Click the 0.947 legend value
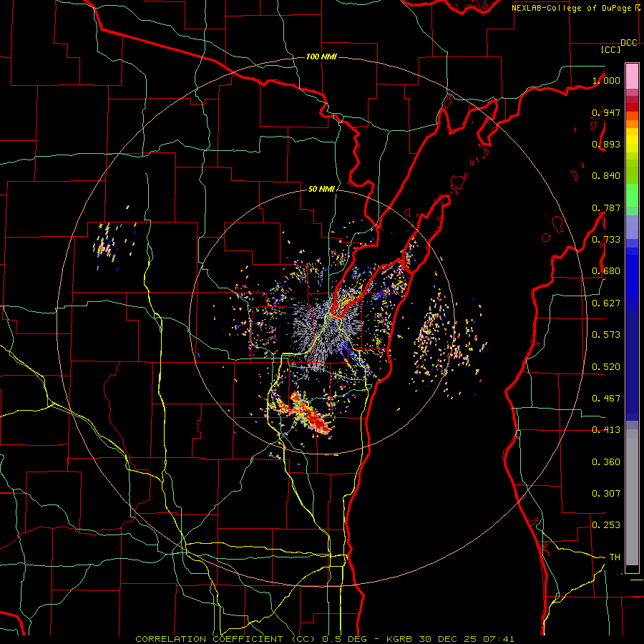This screenshot has height=644, width=644. click(x=606, y=112)
